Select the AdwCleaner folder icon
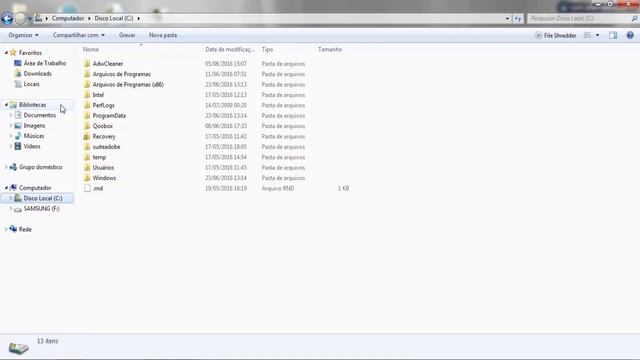The width and height of the screenshot is (640, 360). point(87,64)
